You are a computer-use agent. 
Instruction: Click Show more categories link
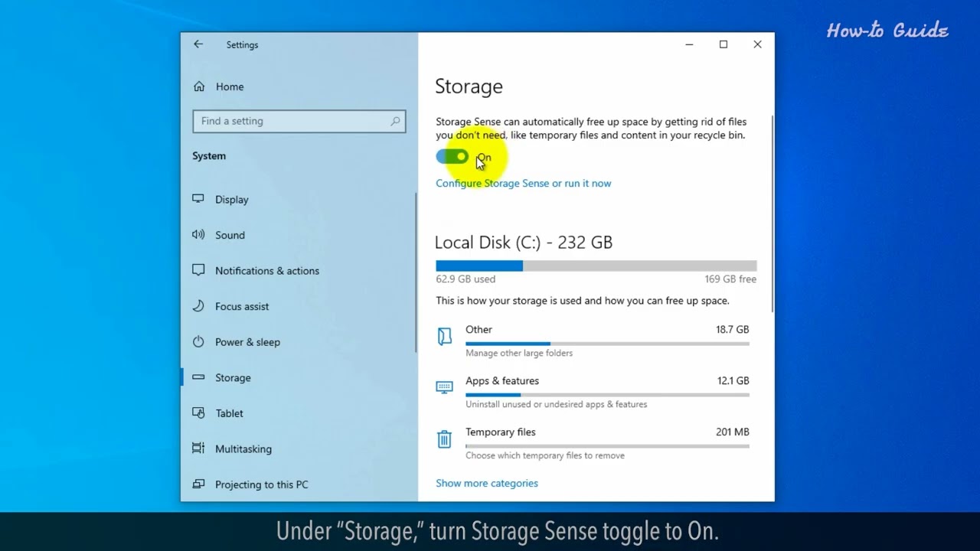(487, 483)
